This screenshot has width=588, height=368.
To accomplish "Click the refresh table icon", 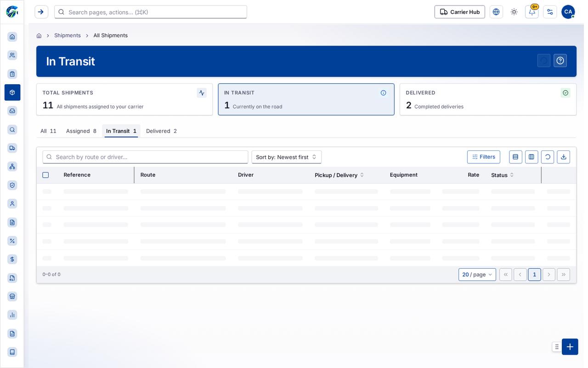I will [x=548, y=157].
